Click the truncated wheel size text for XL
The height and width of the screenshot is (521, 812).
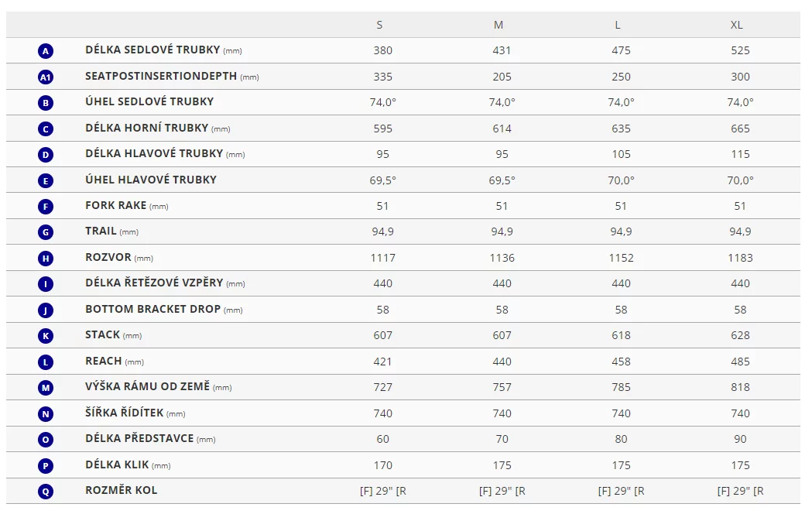click(x=740, y=491)
